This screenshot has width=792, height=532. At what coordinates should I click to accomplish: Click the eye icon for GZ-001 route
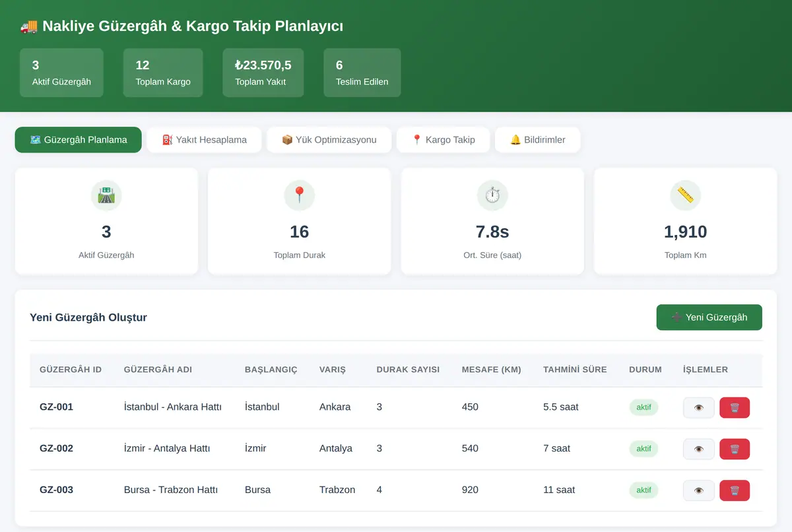[699, 408]
